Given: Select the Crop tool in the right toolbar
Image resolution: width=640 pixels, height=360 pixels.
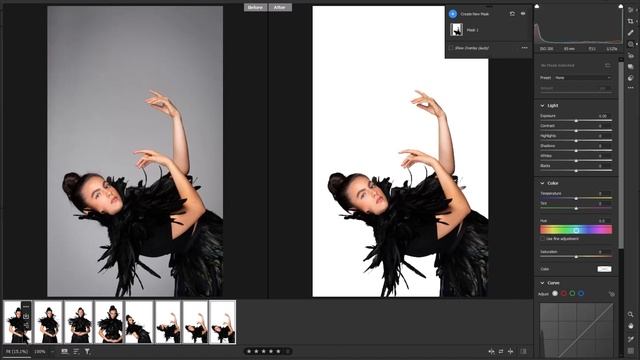Looking at the screenshot, I should point(631,21).
